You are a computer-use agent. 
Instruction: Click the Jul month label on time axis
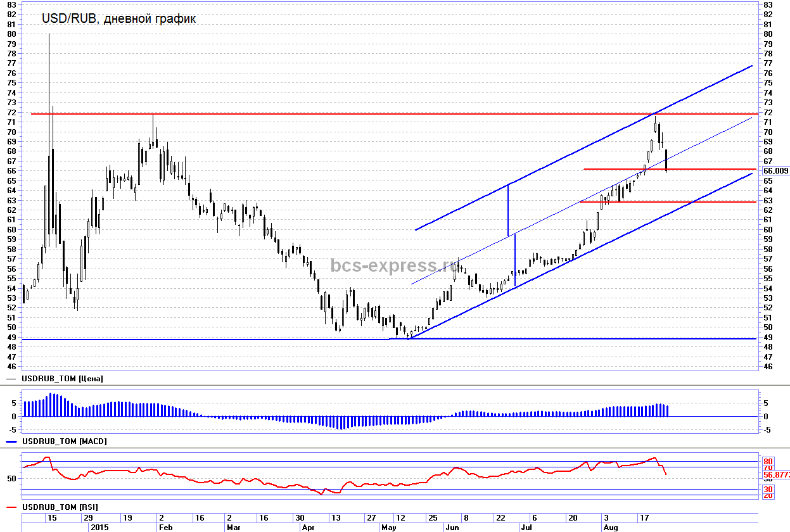tap(525, 527)
